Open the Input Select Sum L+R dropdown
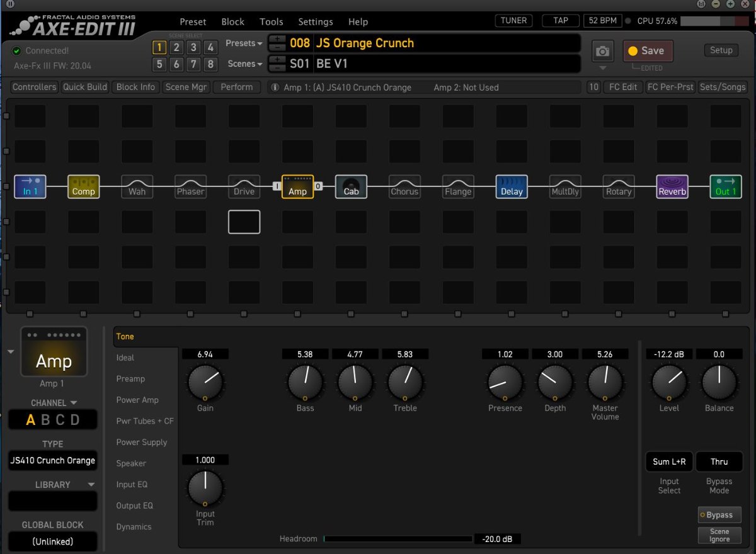The height and width of the screenshot is (554, 756). pyautogui.click(x=669, y=461)
